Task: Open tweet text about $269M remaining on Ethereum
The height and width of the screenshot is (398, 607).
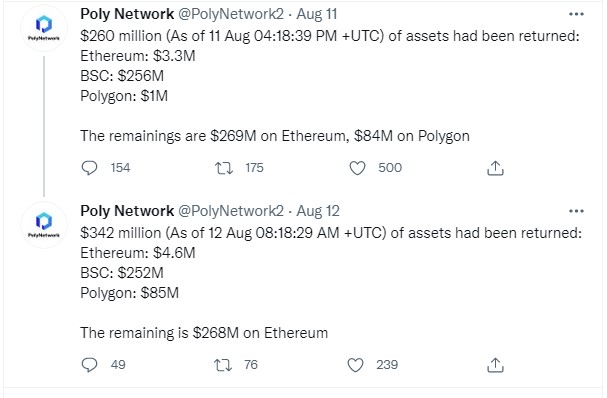Action: [275, 136]
